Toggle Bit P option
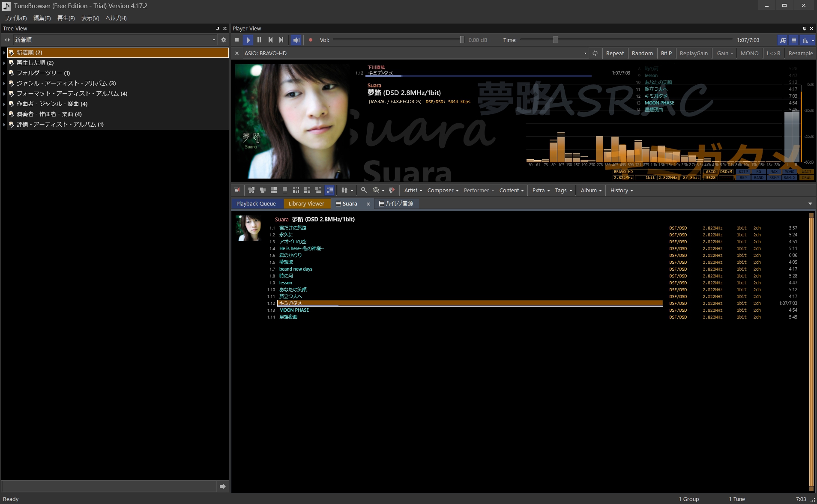 point(666,53)
